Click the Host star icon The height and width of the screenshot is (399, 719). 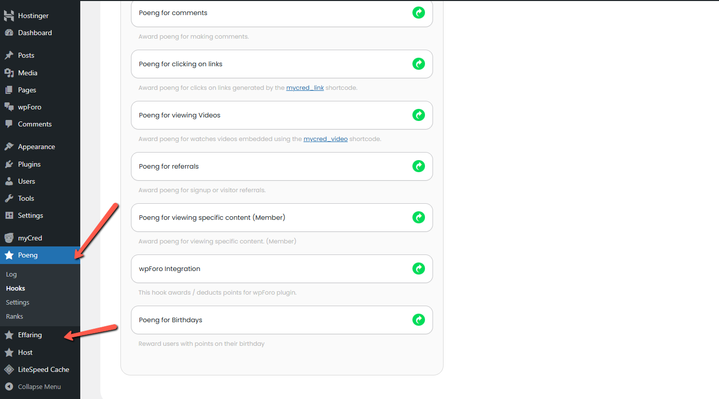[x=9, y=352]
